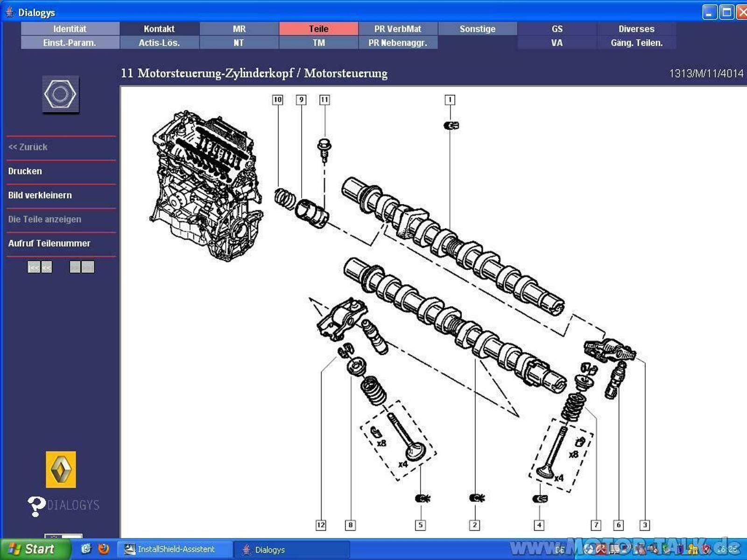The image size is (747, 560).
Task: Click the heading '11 Motorsteuerung-Zylinderkopf / Motorsteuerung'
Action: point(254,73)
